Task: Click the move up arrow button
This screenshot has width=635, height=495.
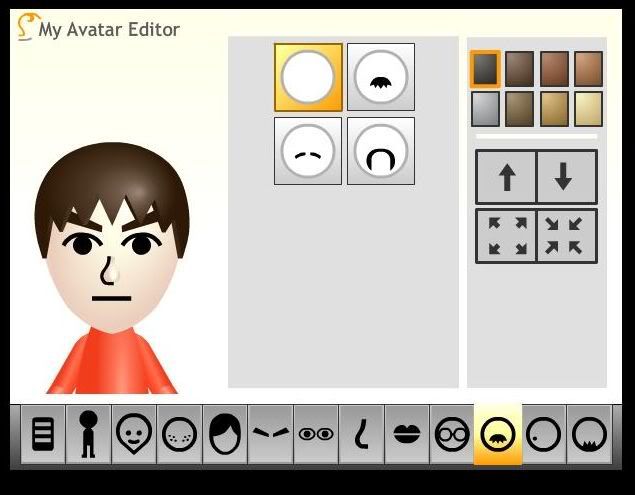Action: 506,177
